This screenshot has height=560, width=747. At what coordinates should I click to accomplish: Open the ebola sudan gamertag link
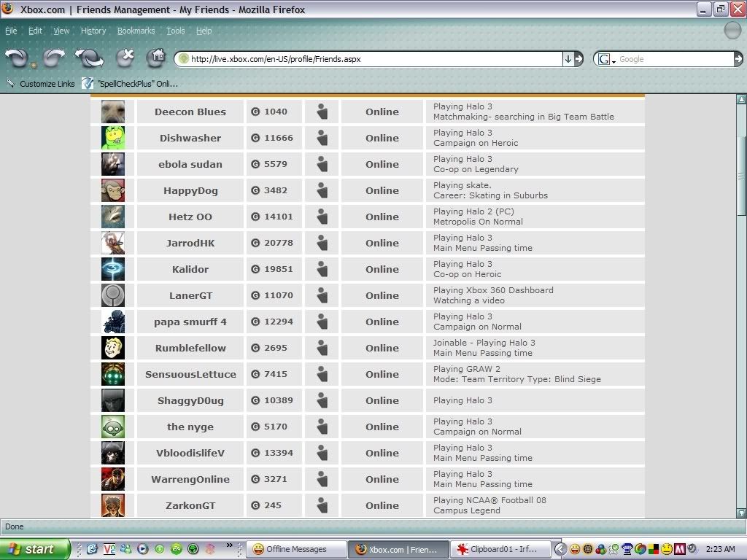click(190, 164)
